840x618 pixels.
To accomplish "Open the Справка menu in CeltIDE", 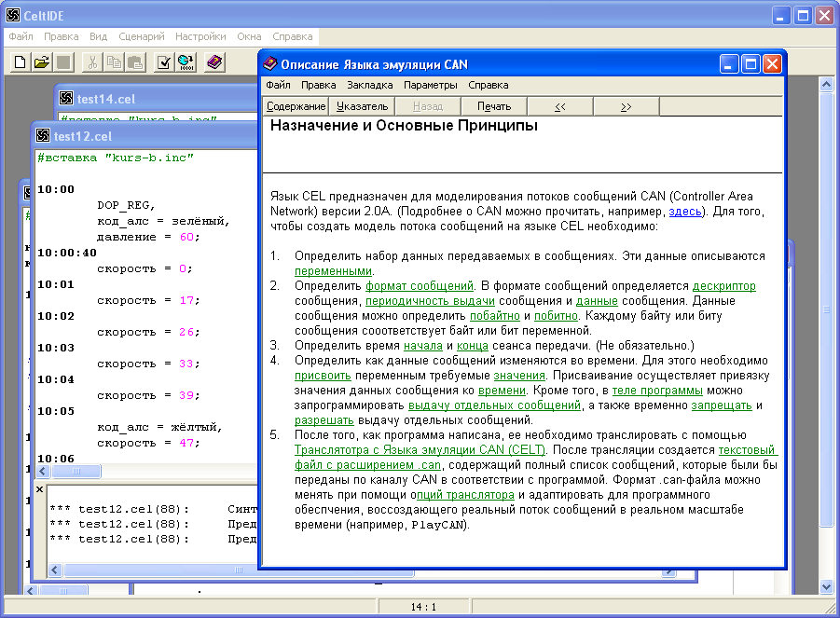I will coord(293,36).
